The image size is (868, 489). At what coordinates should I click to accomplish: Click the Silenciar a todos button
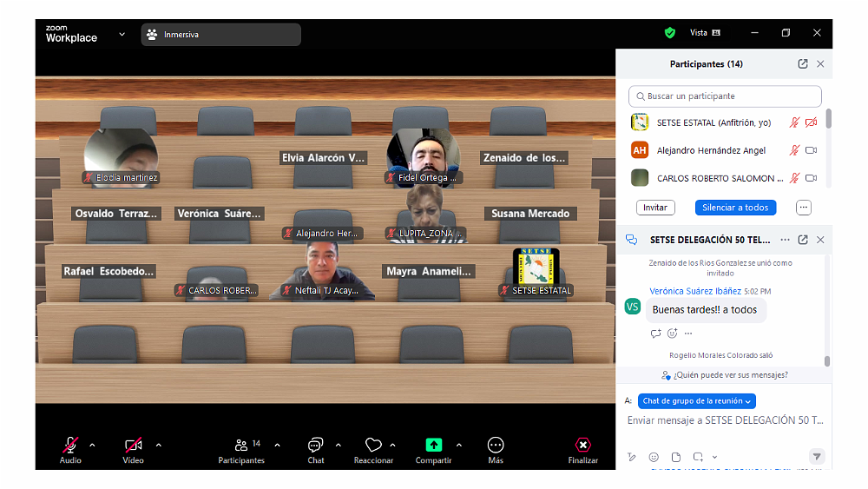[x=735, y=208]
